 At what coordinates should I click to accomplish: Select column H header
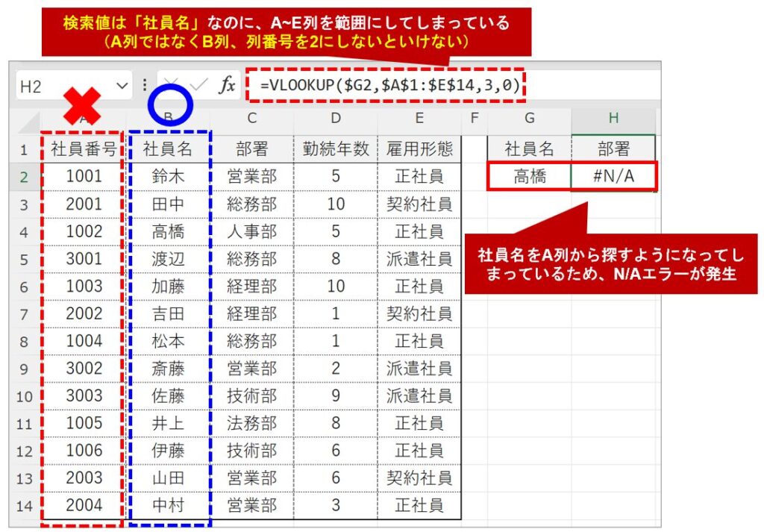point(613,119)
